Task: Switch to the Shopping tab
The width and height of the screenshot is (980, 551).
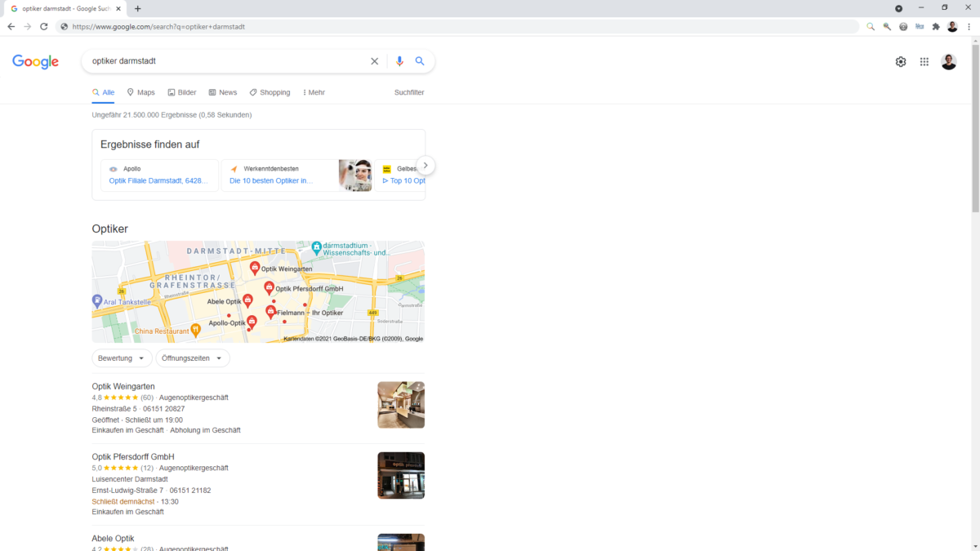Action: pos(269,92)
